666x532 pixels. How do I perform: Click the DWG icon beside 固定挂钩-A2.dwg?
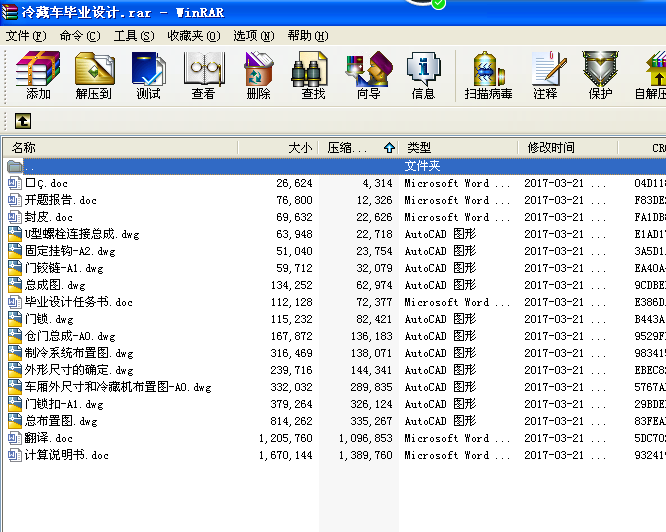pyautogui.click(x=14, y=251)
